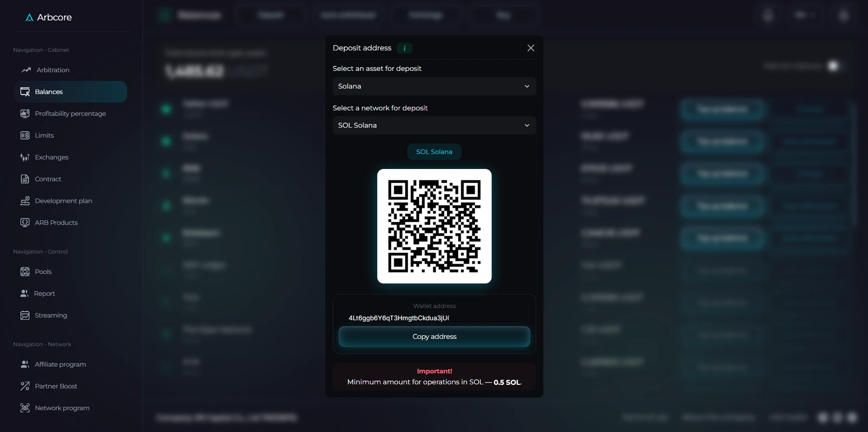The image size is (868, 432).
Task: Click the Exchanges candlestick icon
Action: pos(25,157)
